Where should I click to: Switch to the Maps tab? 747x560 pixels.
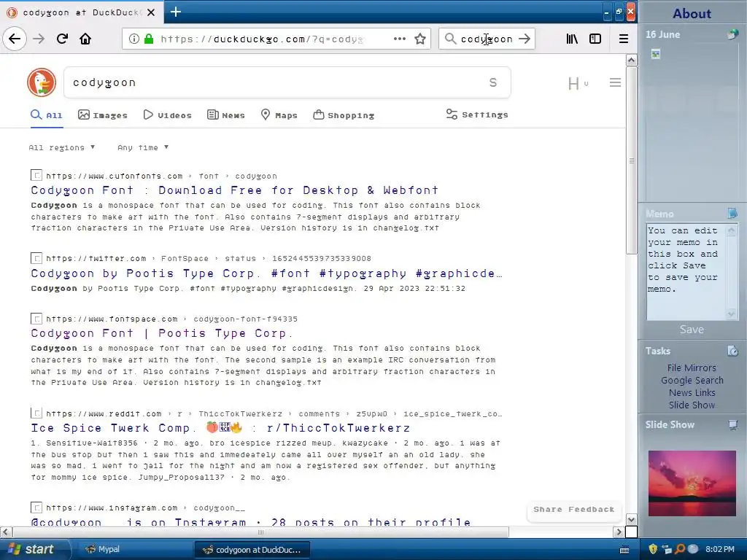pos(279,114)
